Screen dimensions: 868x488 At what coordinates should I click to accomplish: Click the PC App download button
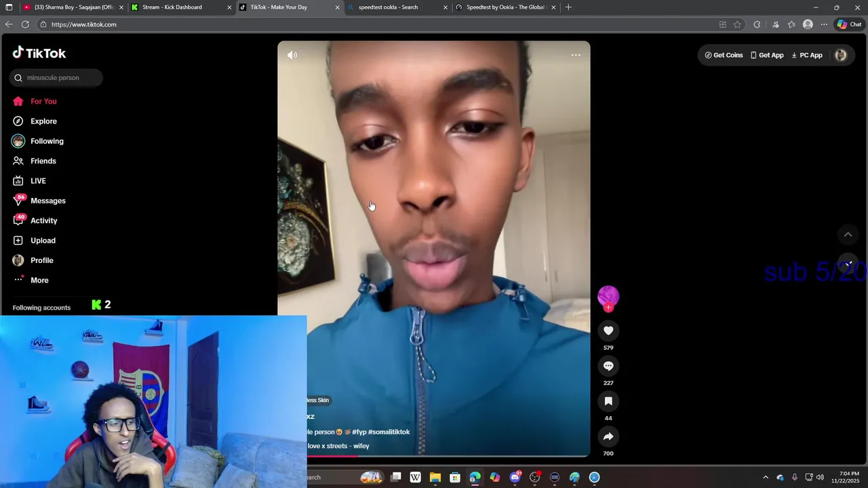[807, 56]
